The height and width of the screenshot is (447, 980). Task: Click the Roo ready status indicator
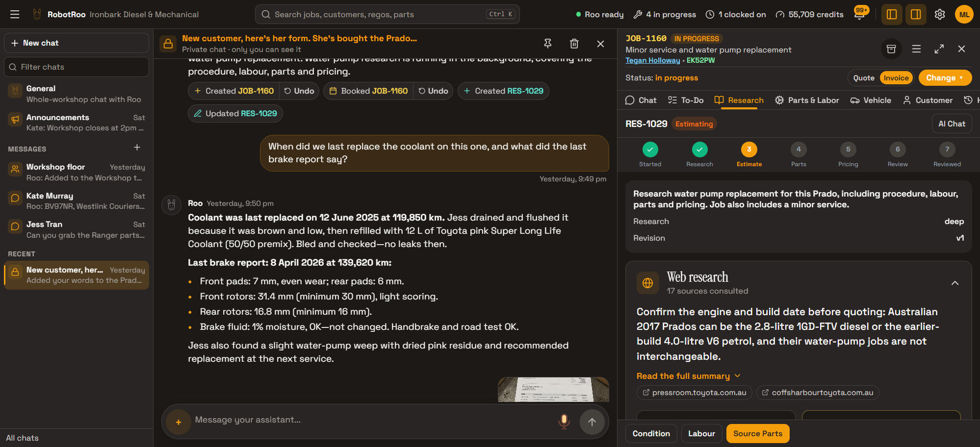point(599,14)
